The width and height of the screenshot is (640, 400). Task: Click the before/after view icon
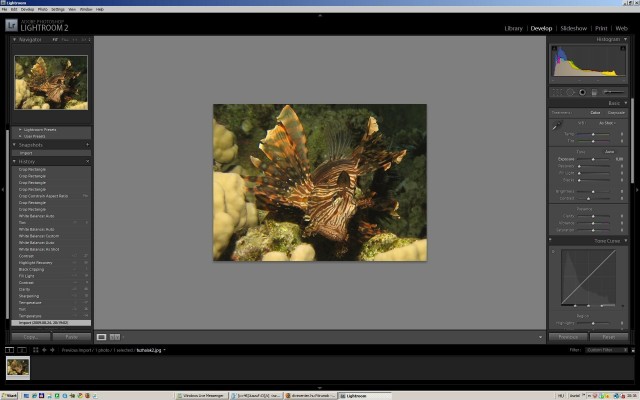click(115, 337)
